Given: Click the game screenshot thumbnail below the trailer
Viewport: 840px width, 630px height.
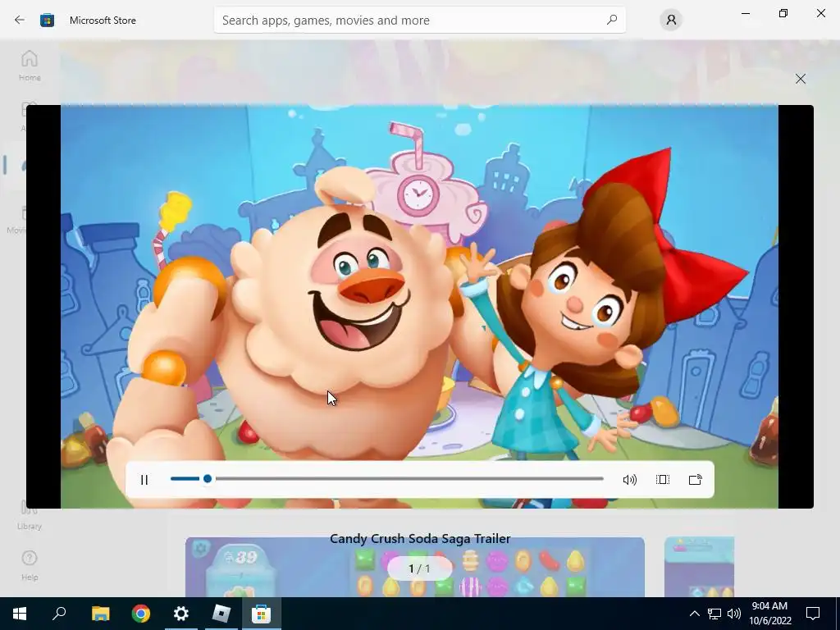Looking at the screenshot, I should tap(414, 567).
